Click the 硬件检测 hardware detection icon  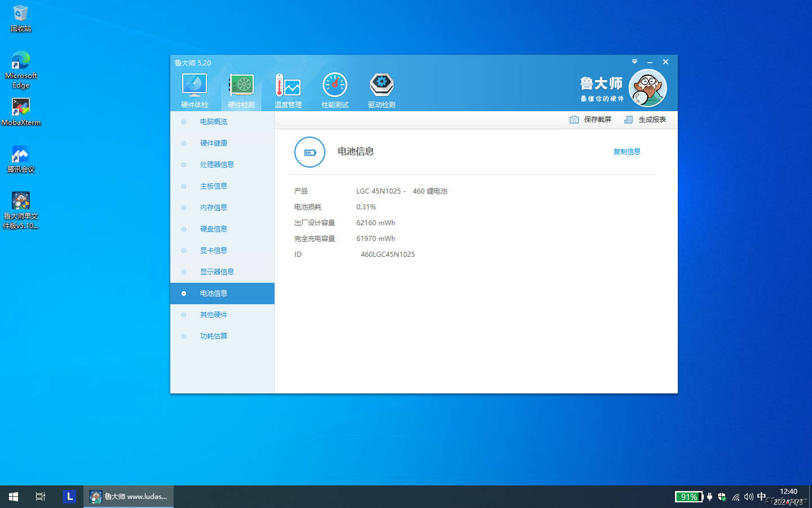241,86
